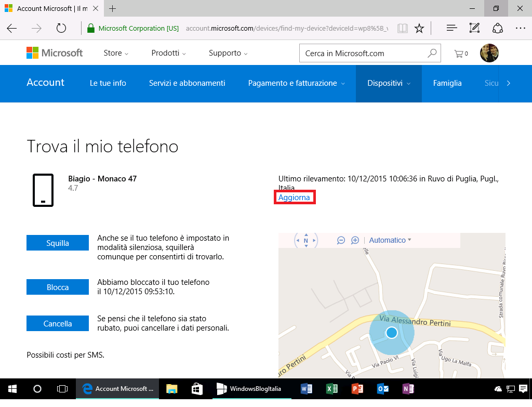This screenshot has width=532, height=407.
Task: Open the Windows Start button
Action: point(12,389)
